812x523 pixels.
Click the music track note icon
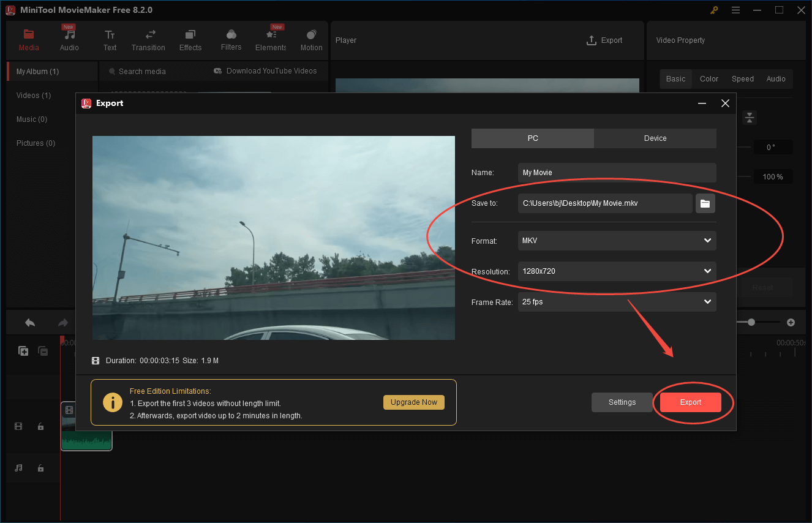coord(18,468)
